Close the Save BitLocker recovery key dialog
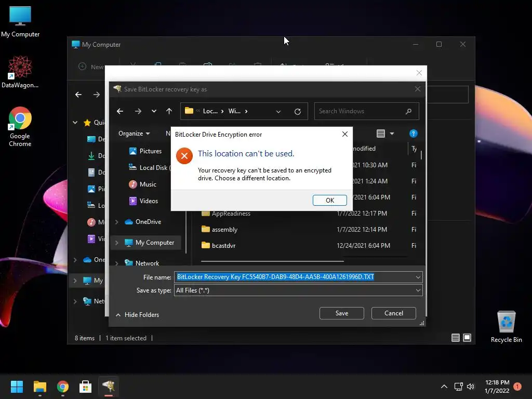 click(418, 89)
